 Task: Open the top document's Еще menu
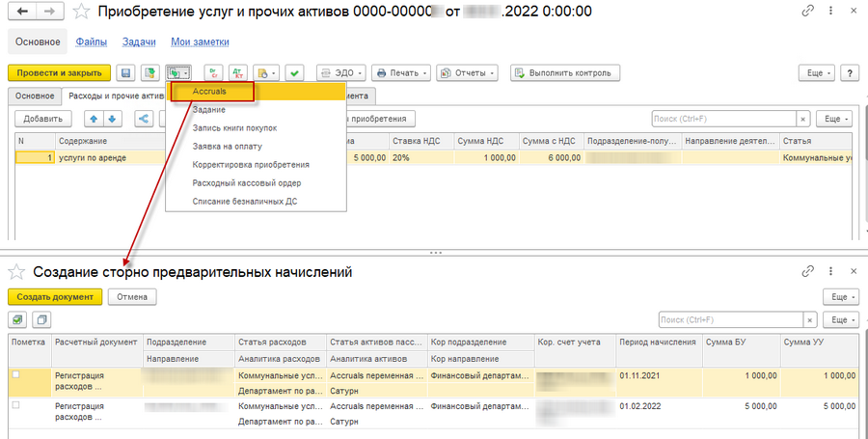click(817, 73)
